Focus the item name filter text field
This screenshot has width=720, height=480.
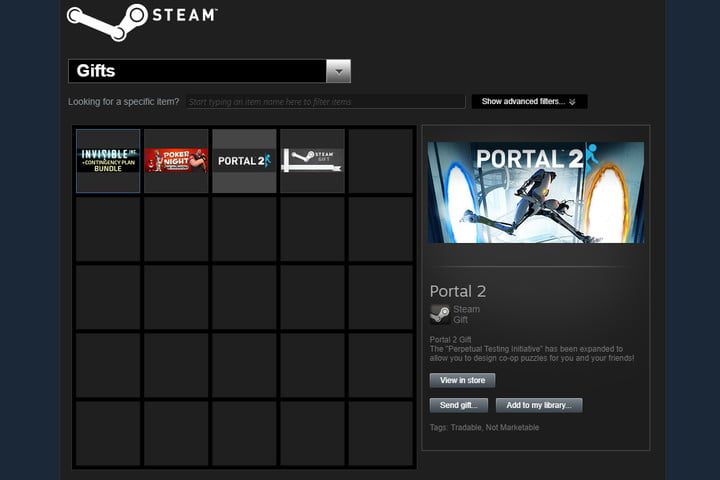coord(325,102)
